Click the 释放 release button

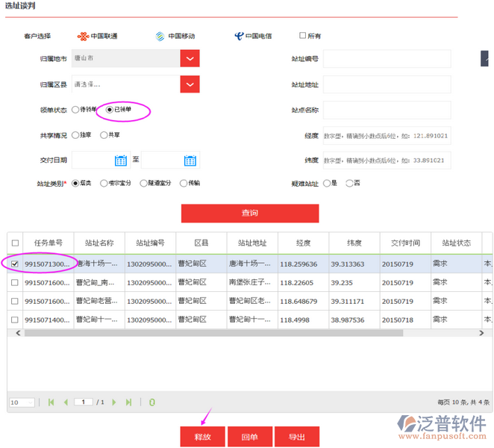201,437
